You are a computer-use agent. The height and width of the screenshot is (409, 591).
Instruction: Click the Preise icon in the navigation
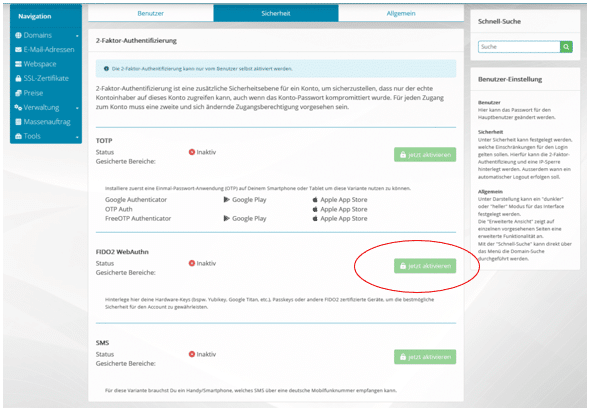click(x=18, y=93)
